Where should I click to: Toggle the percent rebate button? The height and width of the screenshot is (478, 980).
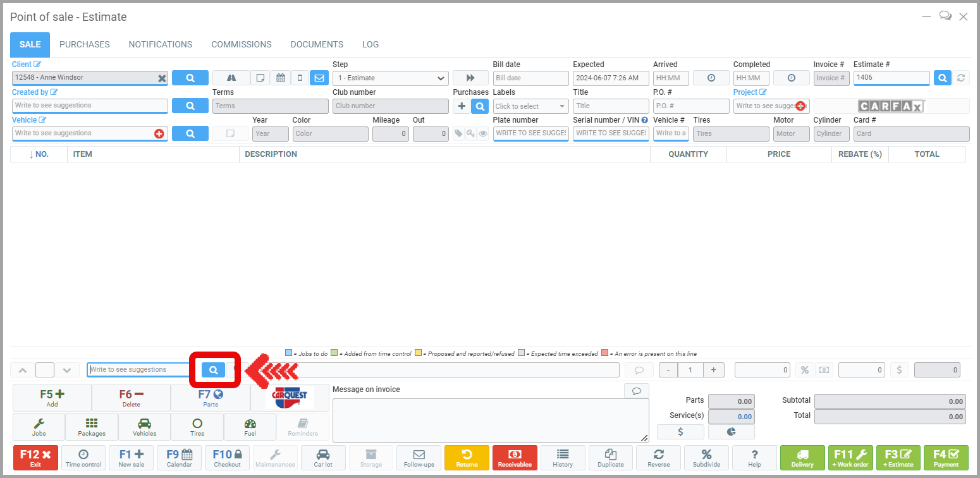point(804,370)
